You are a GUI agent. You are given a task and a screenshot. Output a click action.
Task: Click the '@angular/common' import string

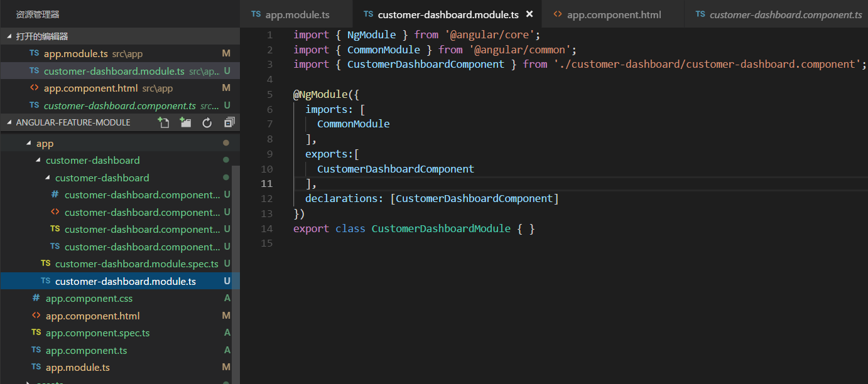(x=519, y=50)
